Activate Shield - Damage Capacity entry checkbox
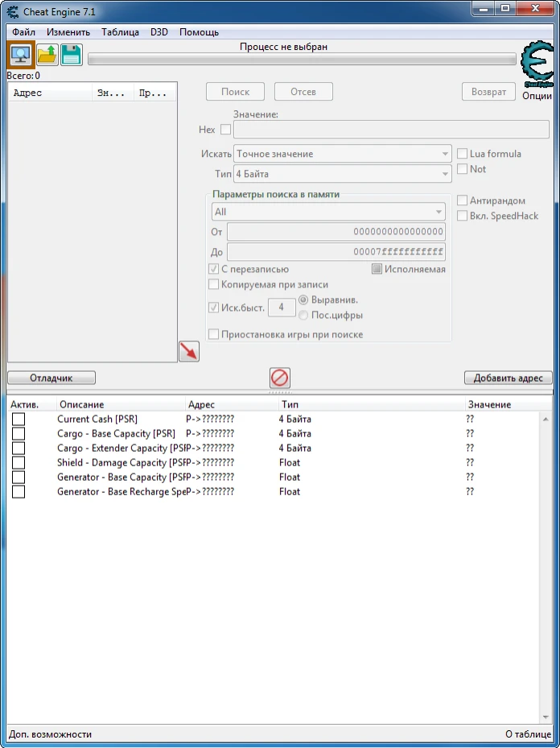Image resolution: width=560 pixels, height=748 pixels. tap(19, 463)
